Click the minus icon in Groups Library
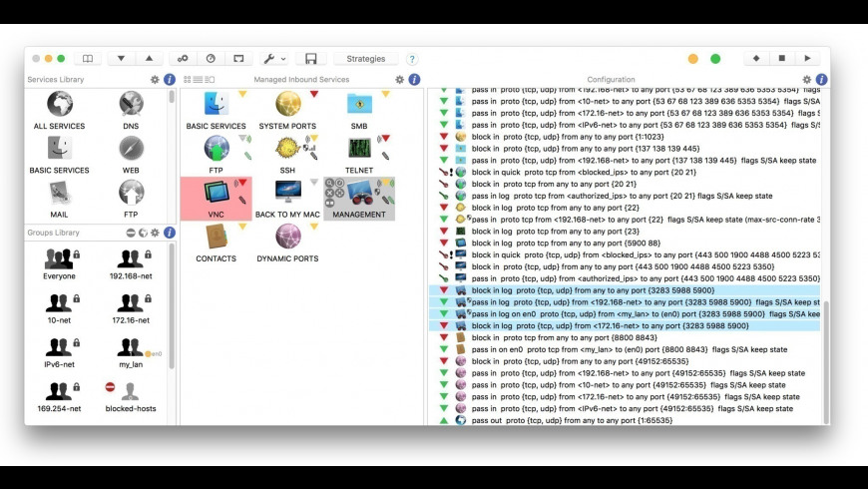 tap(131, 233)
